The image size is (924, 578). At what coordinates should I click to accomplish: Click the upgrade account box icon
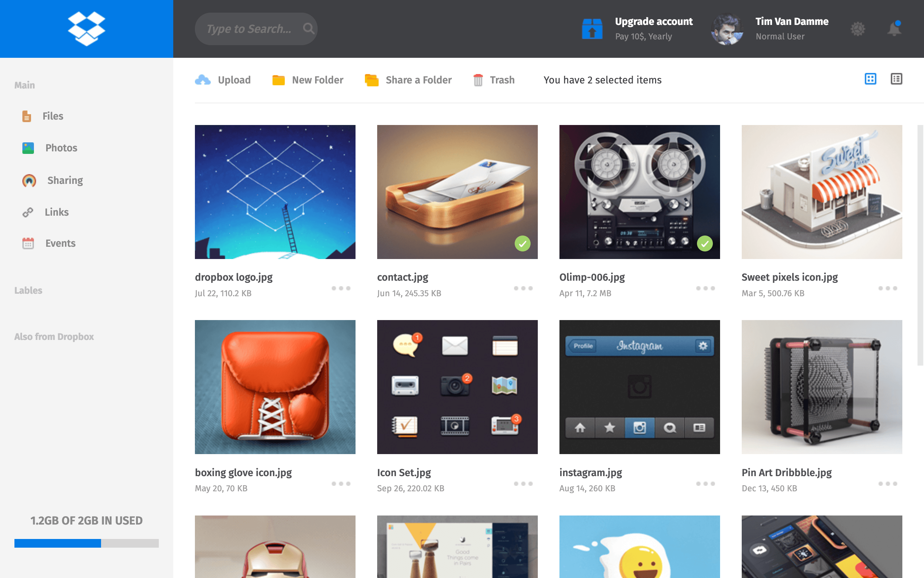[x=592, y=29]
